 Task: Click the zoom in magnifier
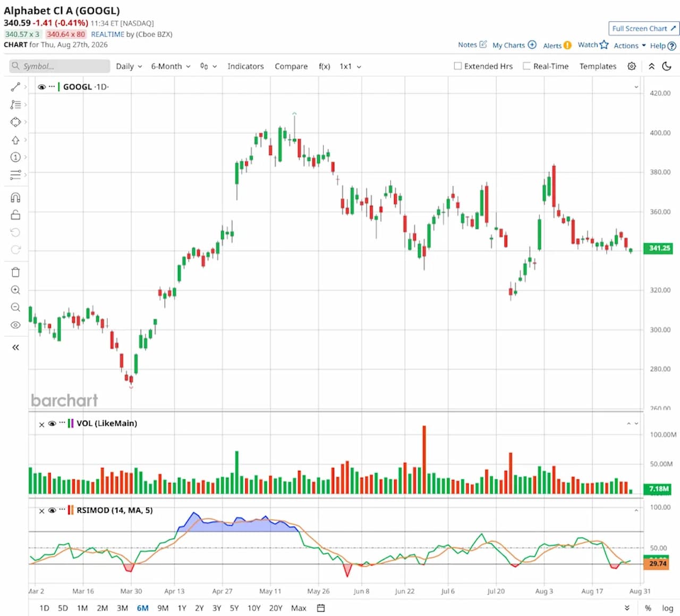15,290
